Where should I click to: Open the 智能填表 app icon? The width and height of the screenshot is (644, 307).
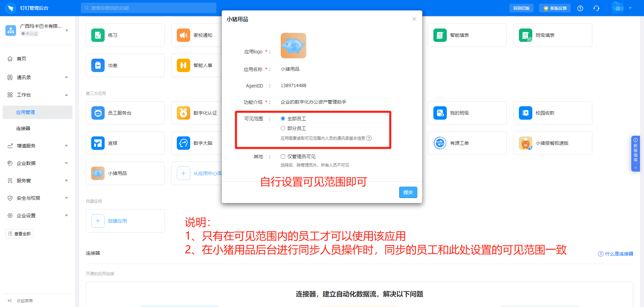point(440,35)
